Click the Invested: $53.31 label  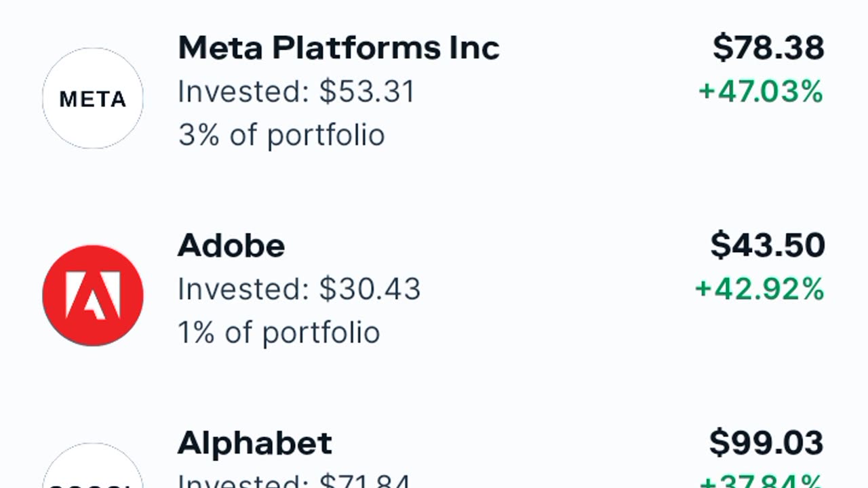tap(296, 91)
